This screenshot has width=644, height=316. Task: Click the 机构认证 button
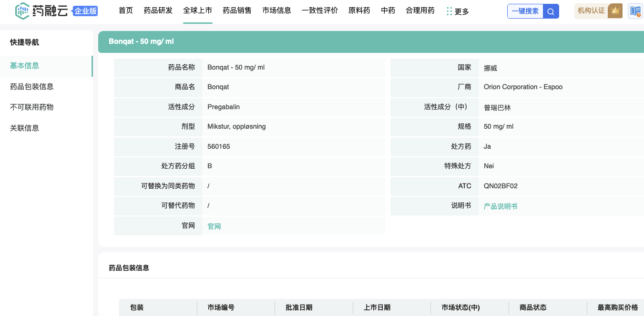pyautogui.click(x=591, y=10)
